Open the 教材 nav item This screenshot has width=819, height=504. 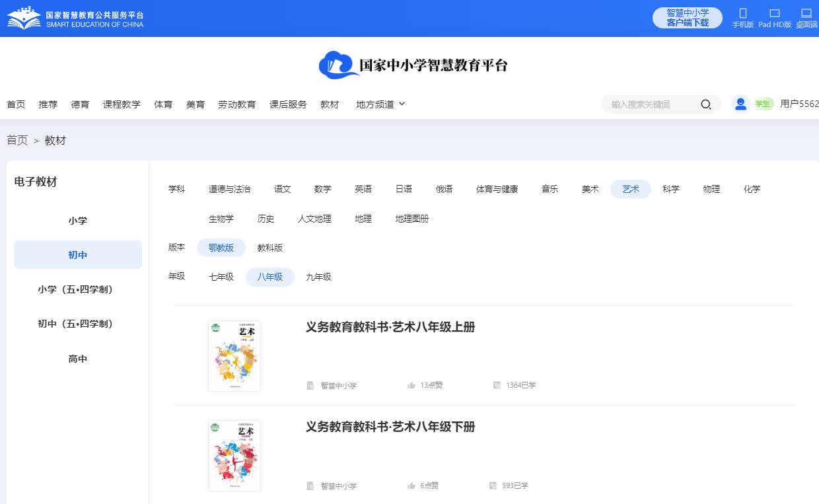click(x=330, y=104)
